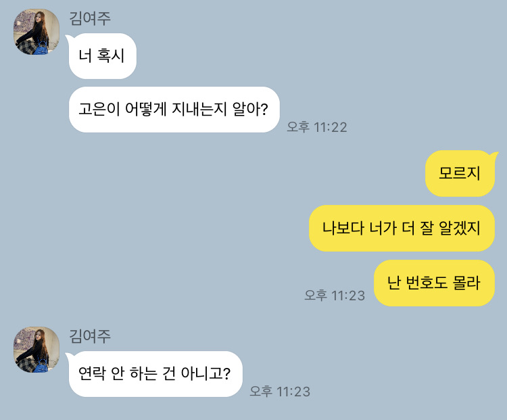Viewport: 507px width, 420px height.
Task: Click the word '혹시' in first bubble
Action: [111, 55]
